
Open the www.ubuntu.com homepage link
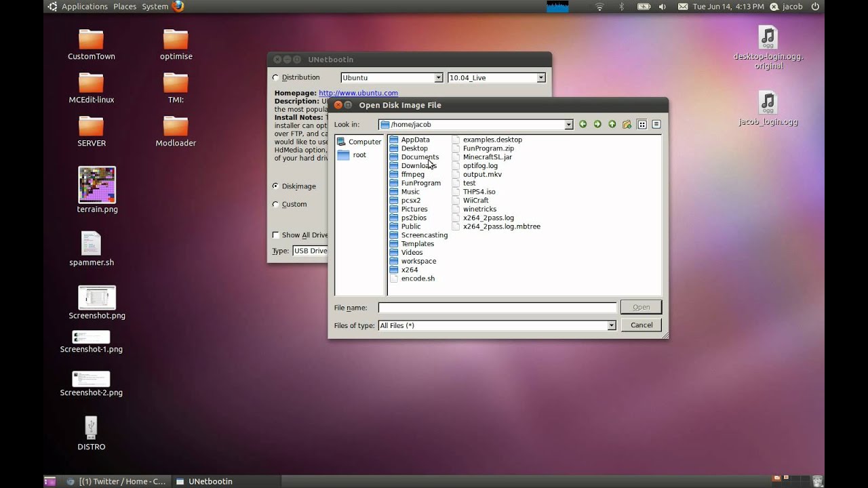coord(358,93)
